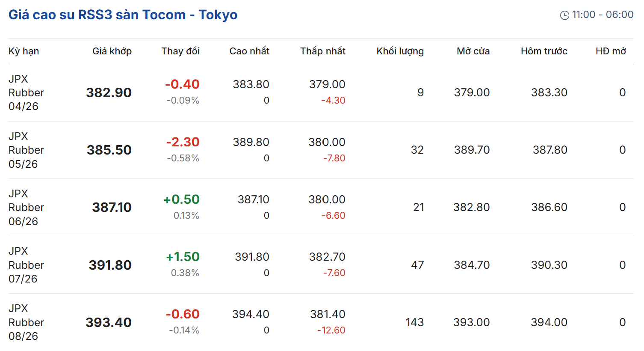644x351 pixels.
Task: Click the 11:00 - 06:00 time range text
Action: click(x=603, y=15)
